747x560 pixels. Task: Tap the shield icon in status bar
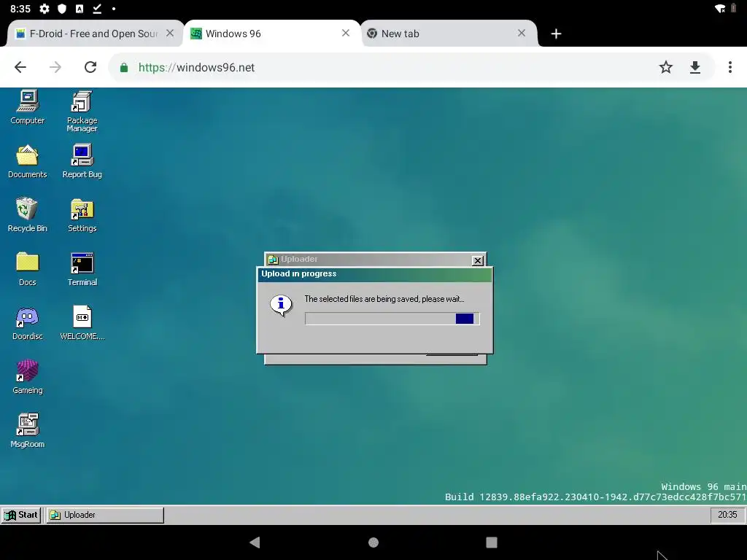pyautogui.click(x=62, y=9)
